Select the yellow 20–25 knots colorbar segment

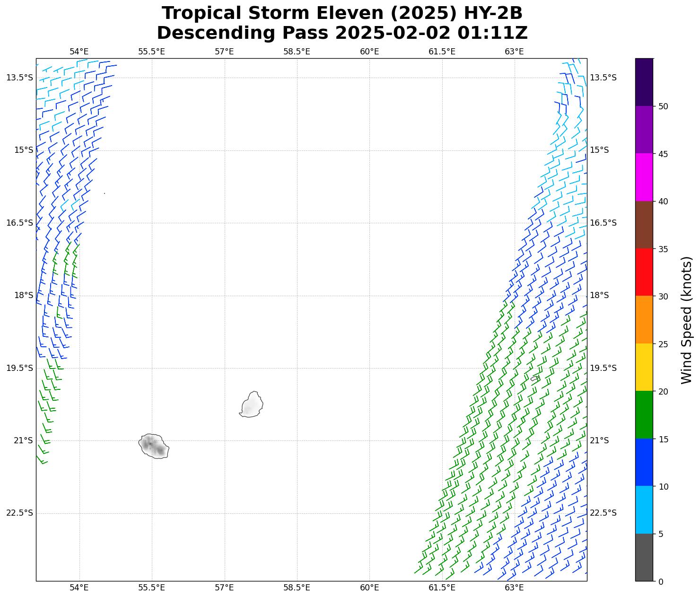point(644,367)
